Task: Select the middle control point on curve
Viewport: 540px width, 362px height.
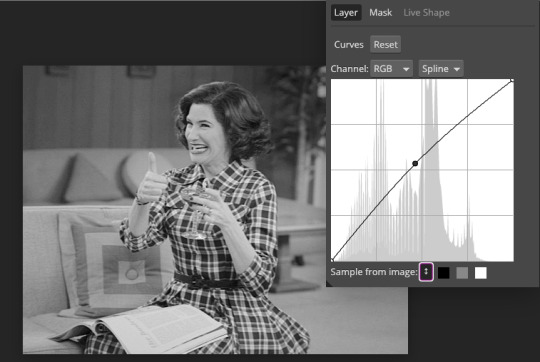Action: coord(415,163)
